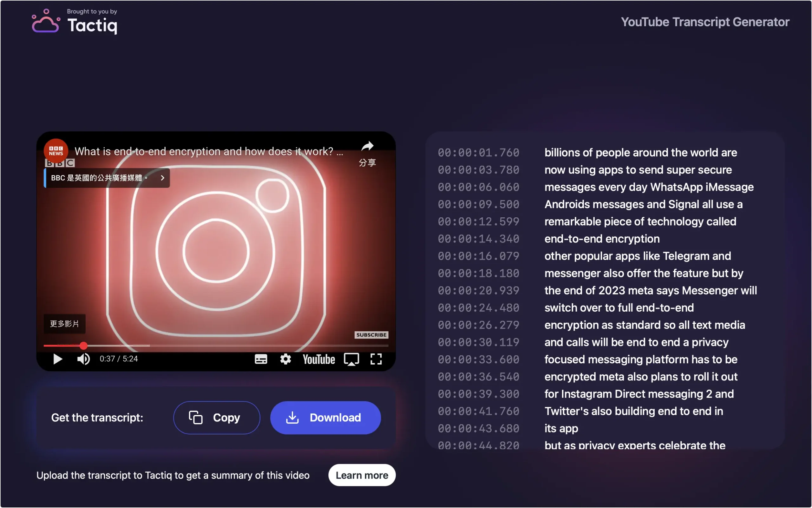Mute the video volume

84,359
